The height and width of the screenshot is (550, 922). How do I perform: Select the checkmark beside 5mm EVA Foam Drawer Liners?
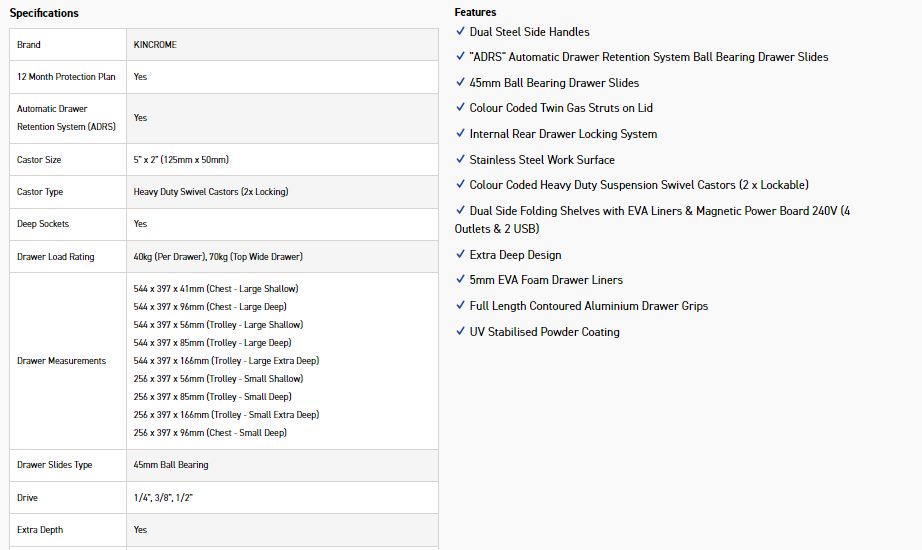click(x=460, y=280)
